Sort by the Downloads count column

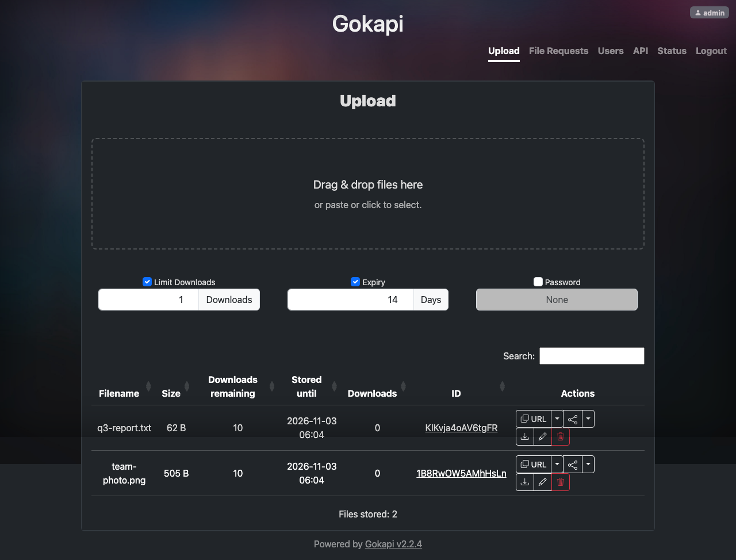point(377,386)
